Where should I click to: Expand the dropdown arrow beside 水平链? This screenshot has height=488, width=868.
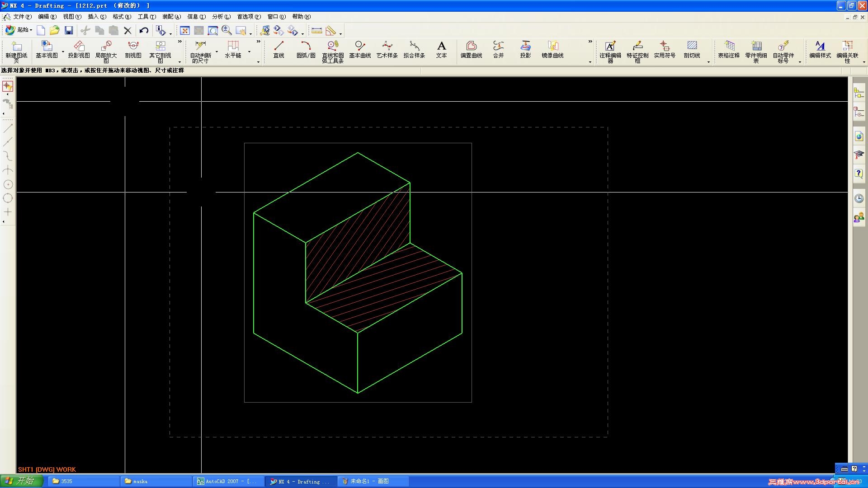249,51
